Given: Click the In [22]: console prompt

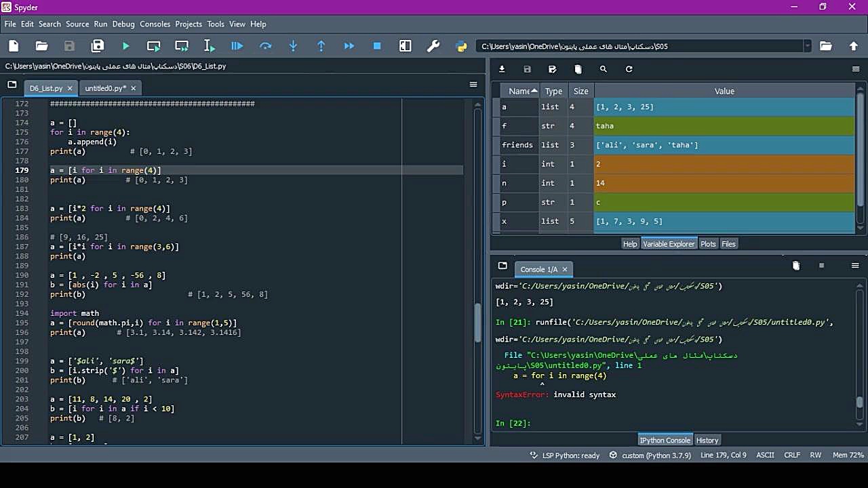Looking at the screenshot, I should 513,424.
